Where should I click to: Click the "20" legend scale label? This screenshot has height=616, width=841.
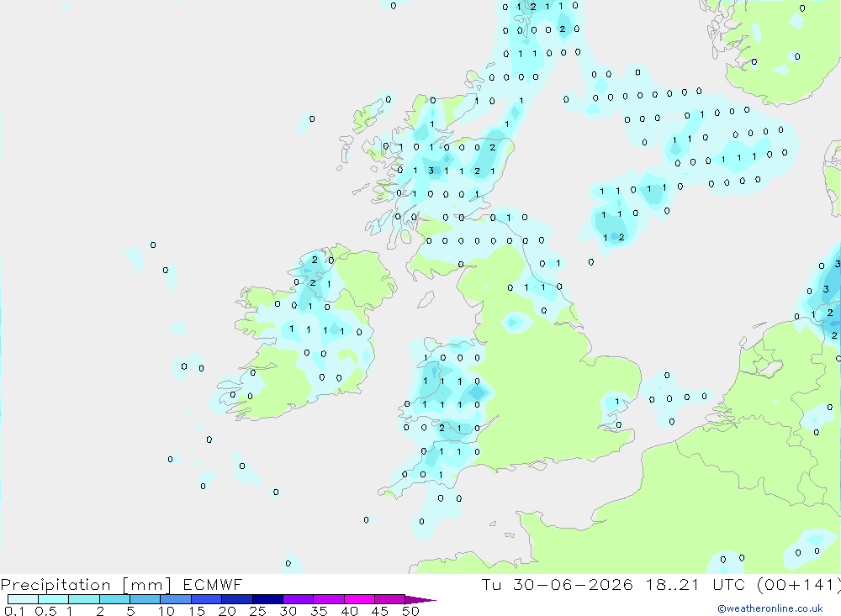click(227, 611)
